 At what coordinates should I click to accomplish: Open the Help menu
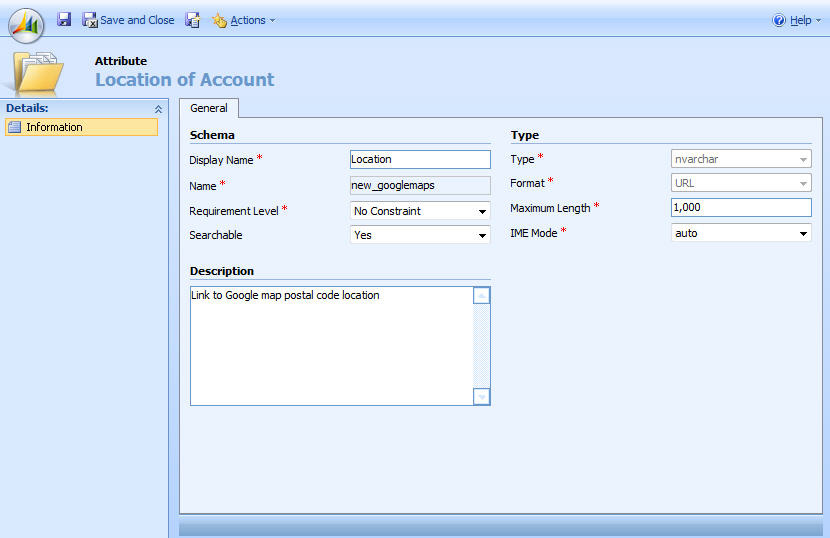coord(799,20)
